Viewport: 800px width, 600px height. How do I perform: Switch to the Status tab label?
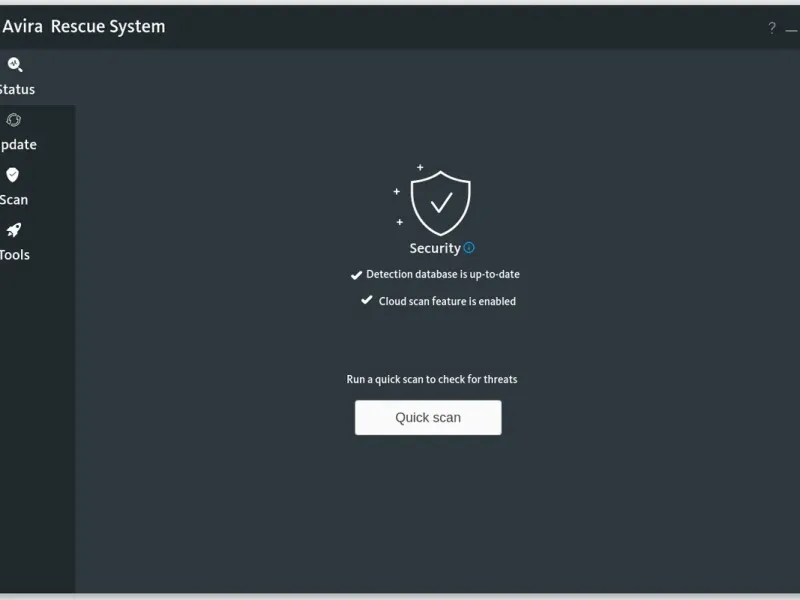[17, 90]
